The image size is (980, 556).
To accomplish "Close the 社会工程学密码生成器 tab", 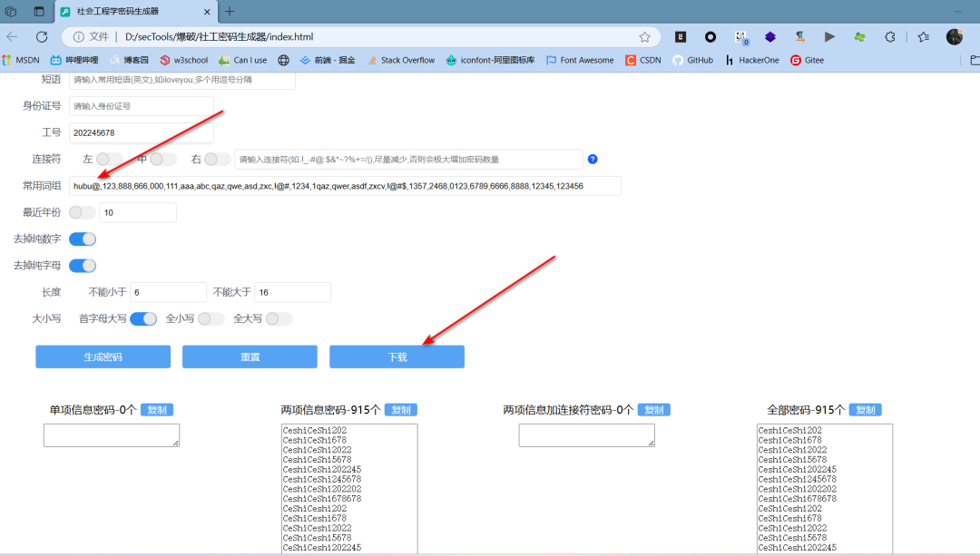I will point(207,12).
